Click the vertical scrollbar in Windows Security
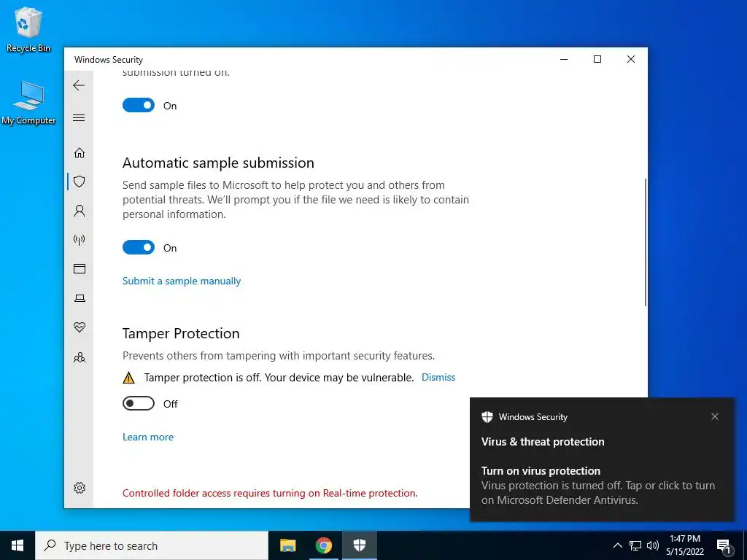The image size is (747, 560). click(x=646, y=242)
